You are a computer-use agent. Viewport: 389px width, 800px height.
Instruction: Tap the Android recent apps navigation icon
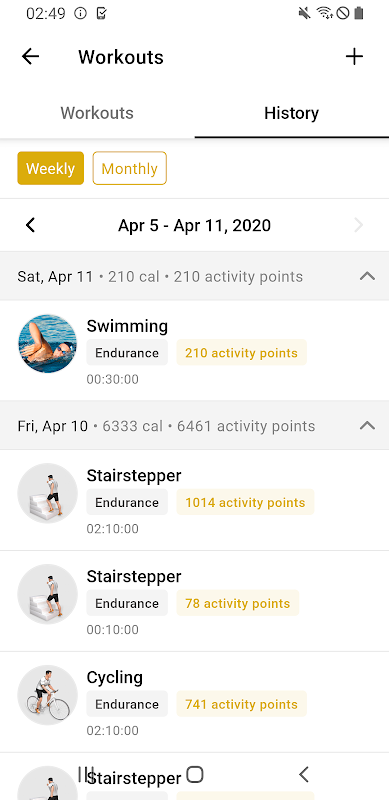coord(86,774)
